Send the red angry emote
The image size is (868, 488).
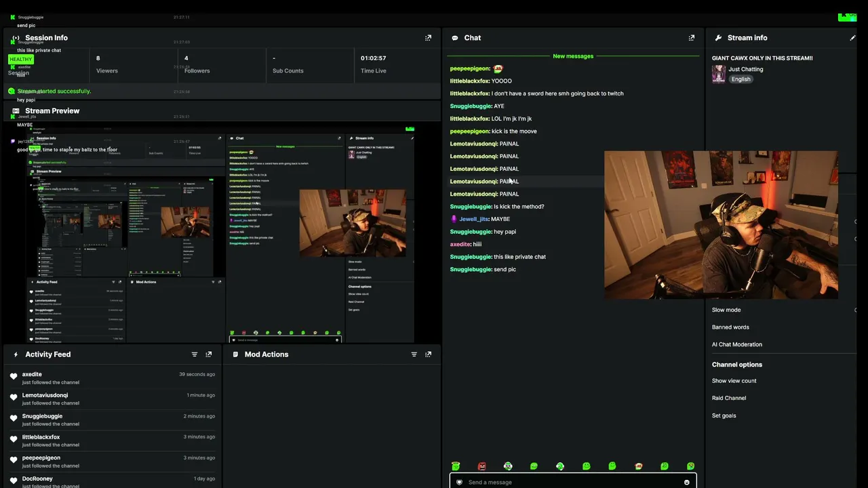coord(481,466)
